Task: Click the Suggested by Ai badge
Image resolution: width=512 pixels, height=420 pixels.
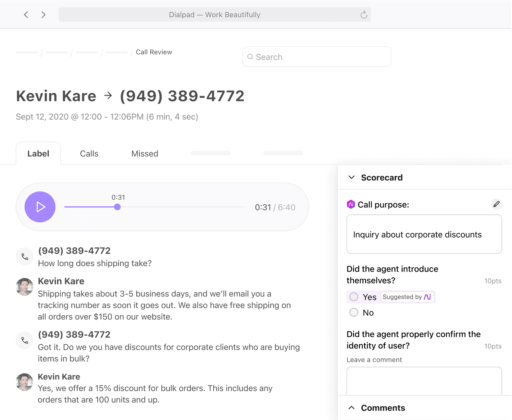Action: tap(407, 297)
